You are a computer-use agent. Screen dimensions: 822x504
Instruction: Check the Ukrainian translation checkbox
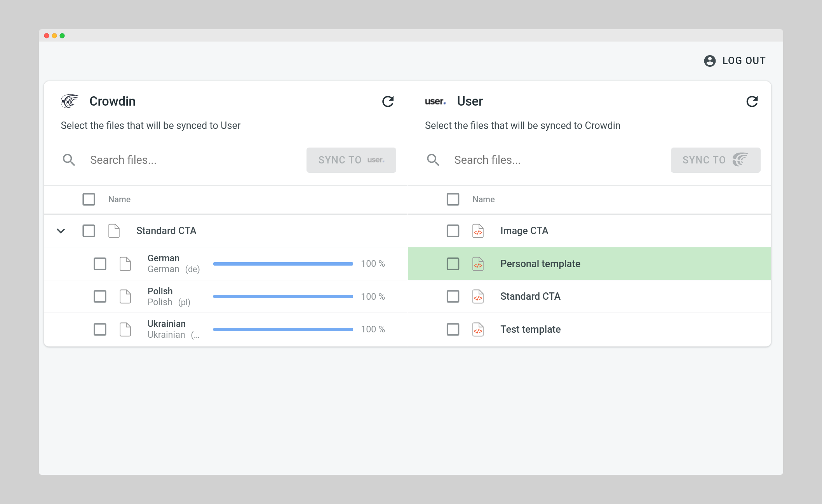click(100, 329)
